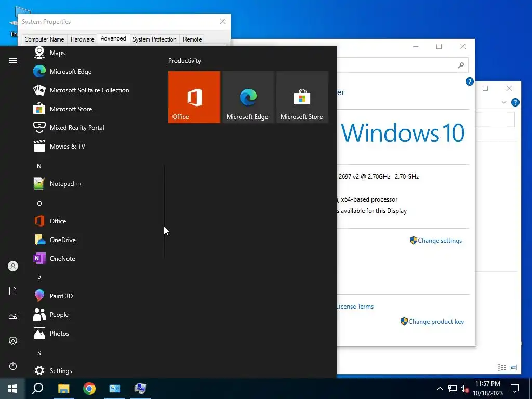Image resolution: width=532 pixels, height=399 pixels.
Task: Open help icon in the System window
Action: 469,82
